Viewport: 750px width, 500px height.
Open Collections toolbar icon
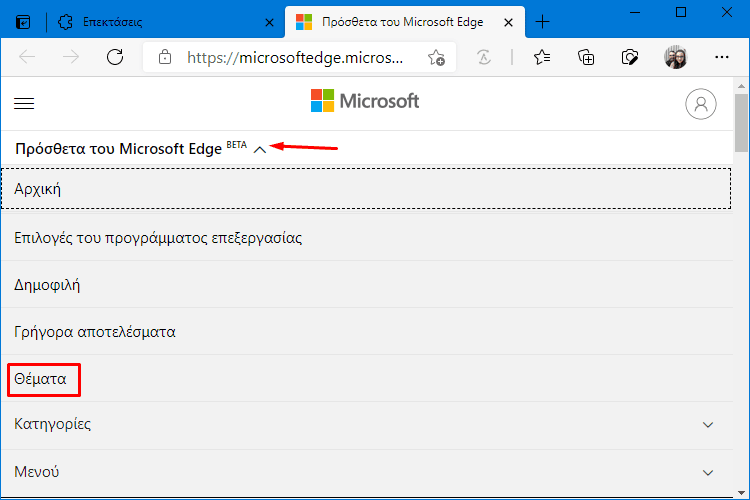(x=586, y=58)
